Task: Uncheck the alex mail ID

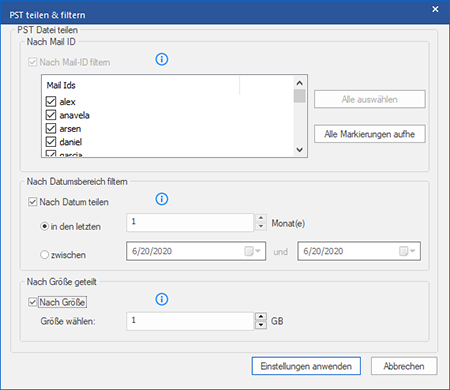Action: (51, 101)
